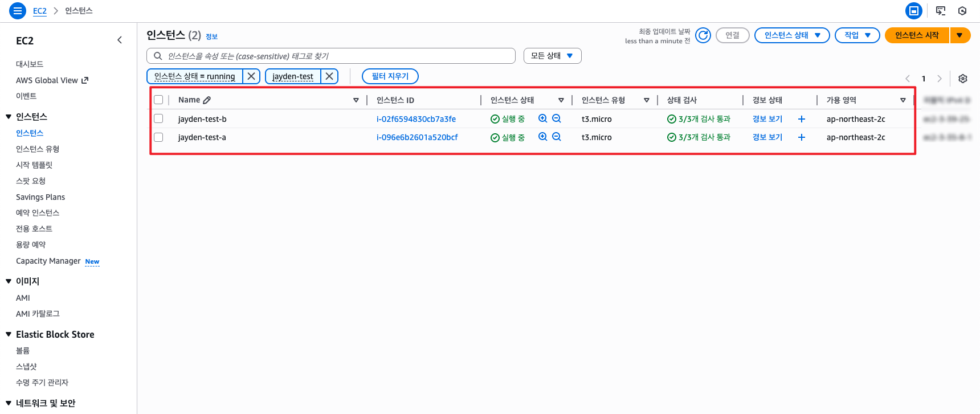Open 스냅샷 in the sidebar
The image size is (980, 414).
pos(26,367)
